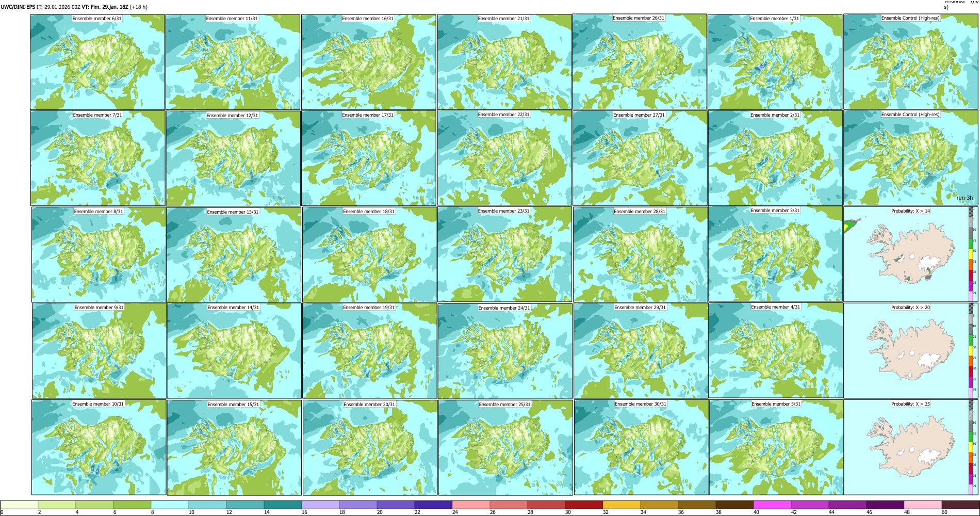Open the Ensemble member 23/31 map
This screenshot has height=516, width=980.
505,254
